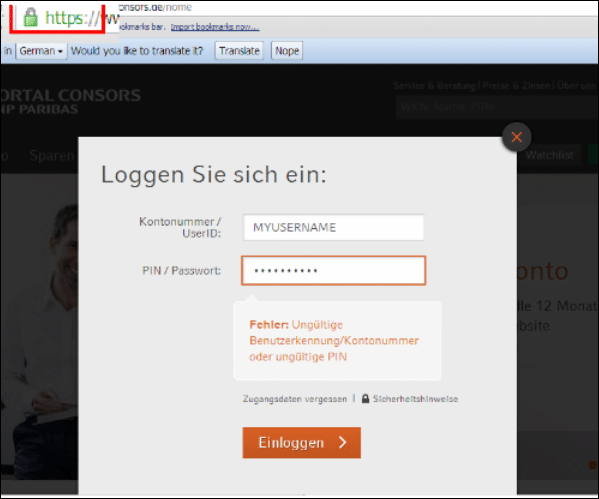Dismiss translation with Nope button
Screen dimensions: 599x499
coord(287,51)
